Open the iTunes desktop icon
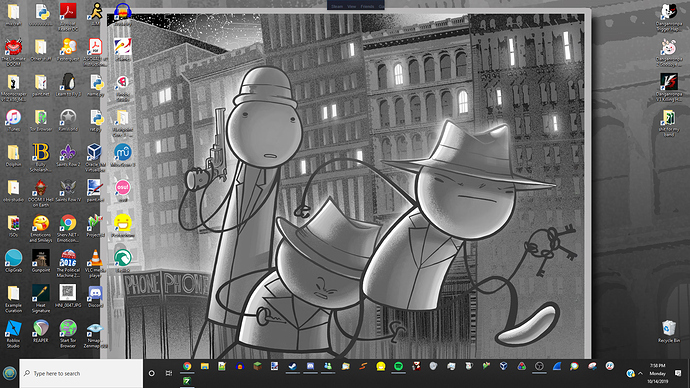This screenshot has width=690, height=388. [13, 121]
